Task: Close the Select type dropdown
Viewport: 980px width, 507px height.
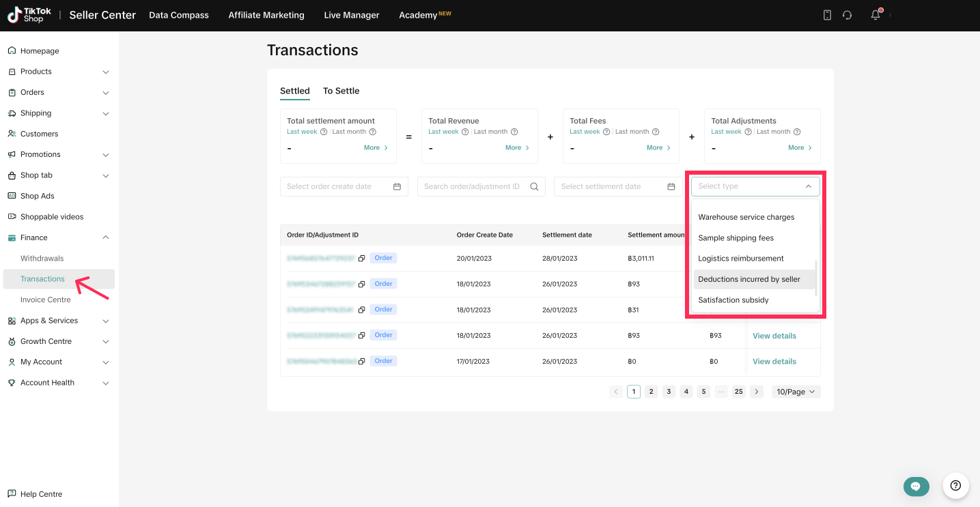Action: (x=808, y=186)
